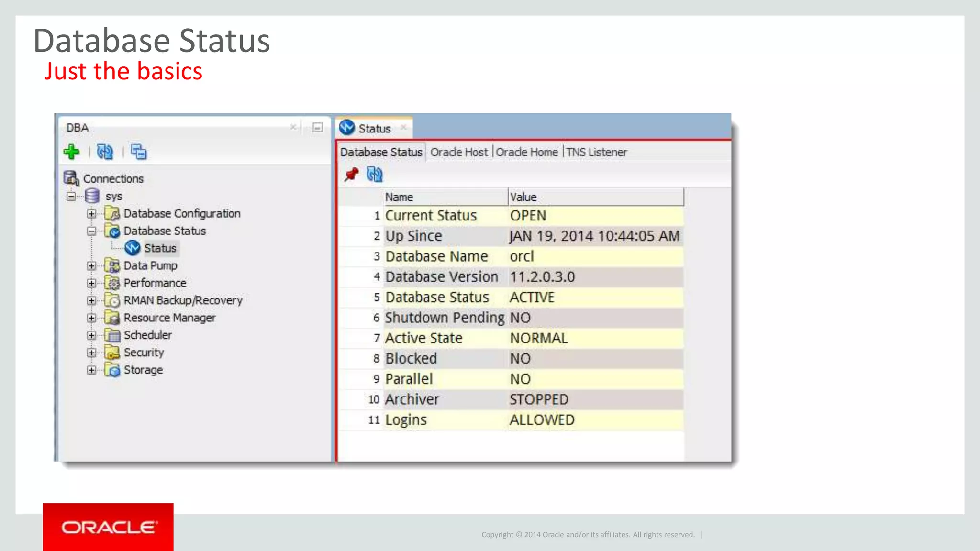
Task: Select the Current Status name cell
Action: [x=445, y=216]
